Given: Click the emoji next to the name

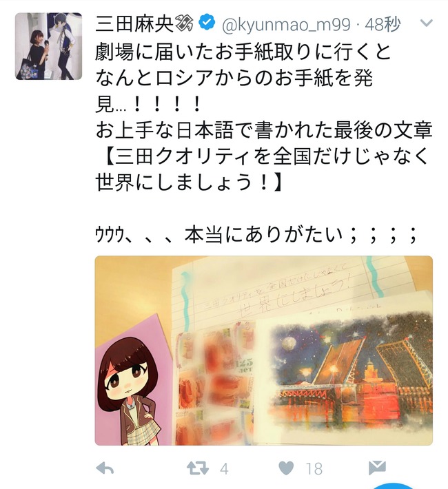Looking at the screenshot, I should [x=185, y=23].
